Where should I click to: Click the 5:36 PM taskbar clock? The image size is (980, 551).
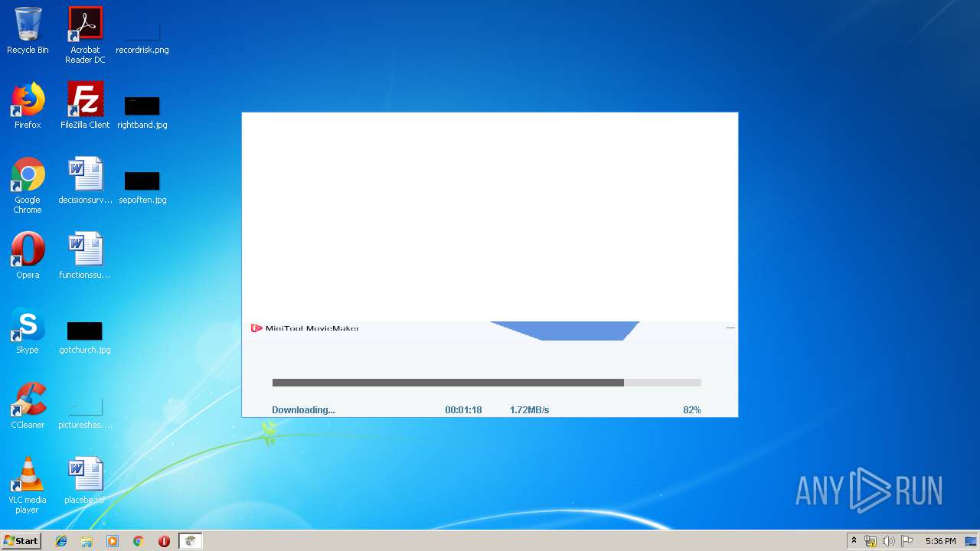(x=940, y=541)
